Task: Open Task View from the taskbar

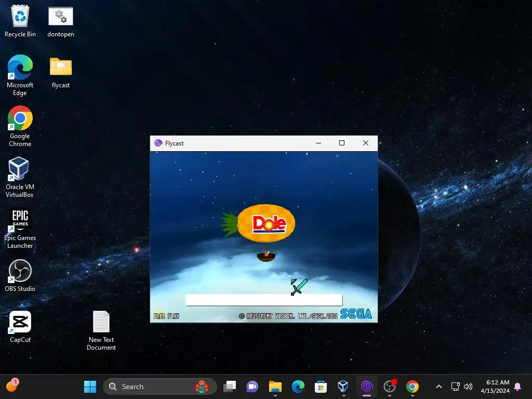Action: click(230, 387)
